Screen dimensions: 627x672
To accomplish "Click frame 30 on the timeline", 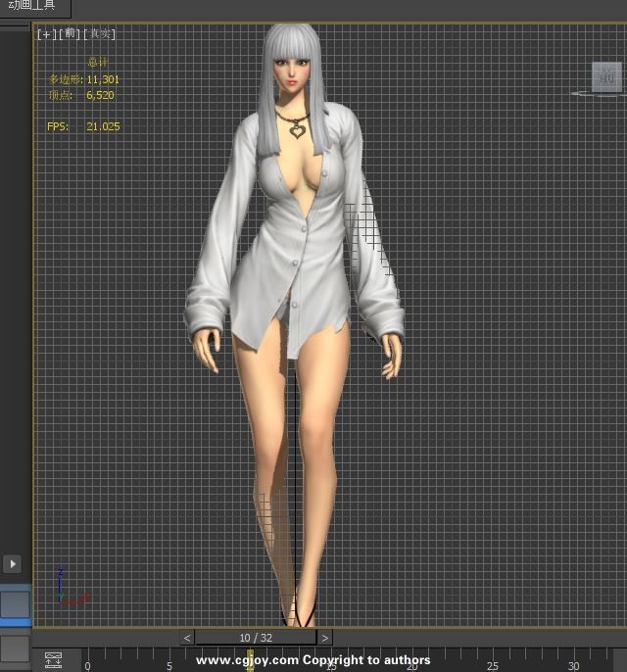I will pos(573,661).
